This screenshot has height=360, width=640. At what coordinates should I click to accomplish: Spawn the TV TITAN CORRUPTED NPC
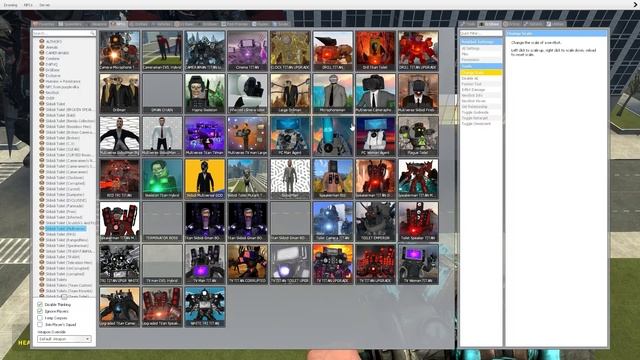tap(247, 264)
